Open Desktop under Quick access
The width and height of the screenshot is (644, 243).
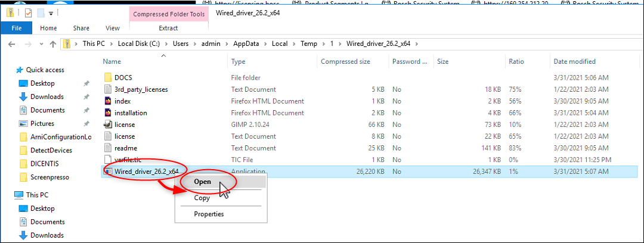coord(42,83)
